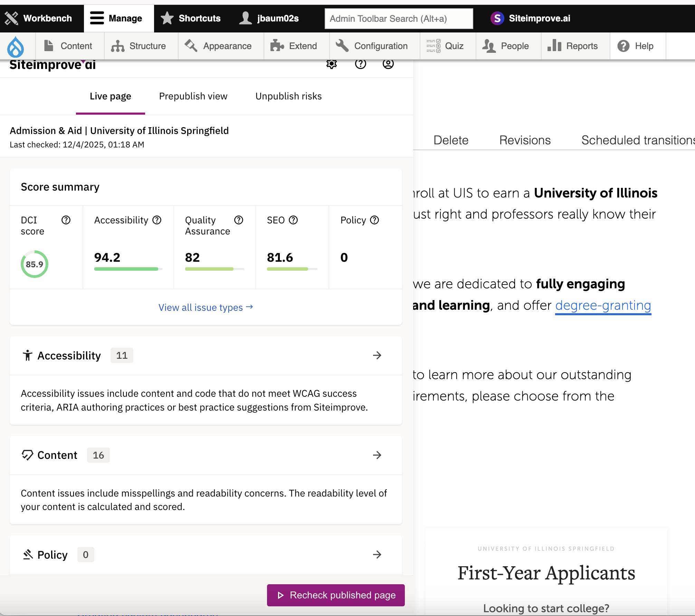Toggle the Siteimprove.ai toolbar tray
This screenshot has width=695, height=616.
click(x=531, y=18)
